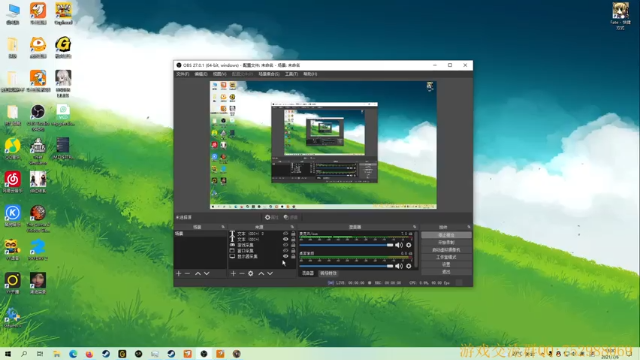
Task: Switch to the Scene Transitions tab
Action: (328, 273)
